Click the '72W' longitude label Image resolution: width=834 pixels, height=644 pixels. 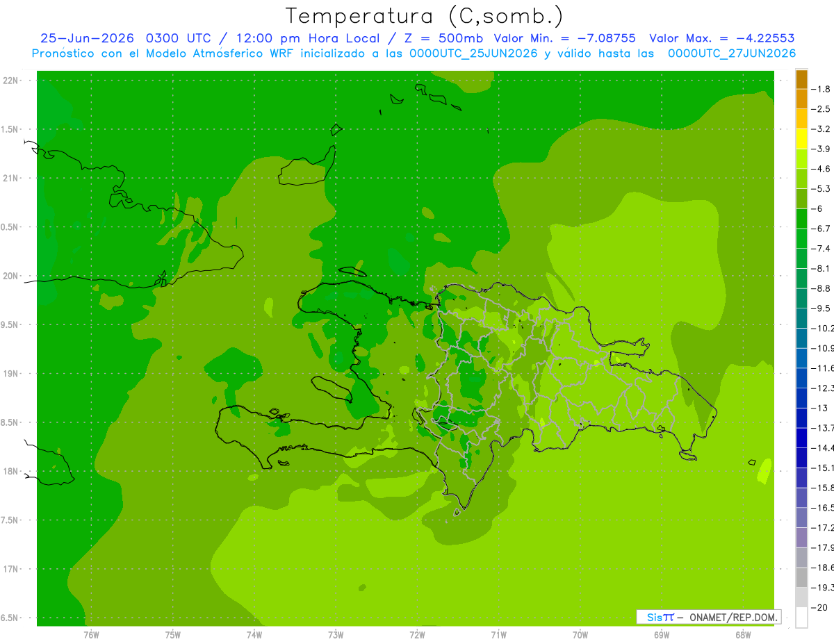417,634
